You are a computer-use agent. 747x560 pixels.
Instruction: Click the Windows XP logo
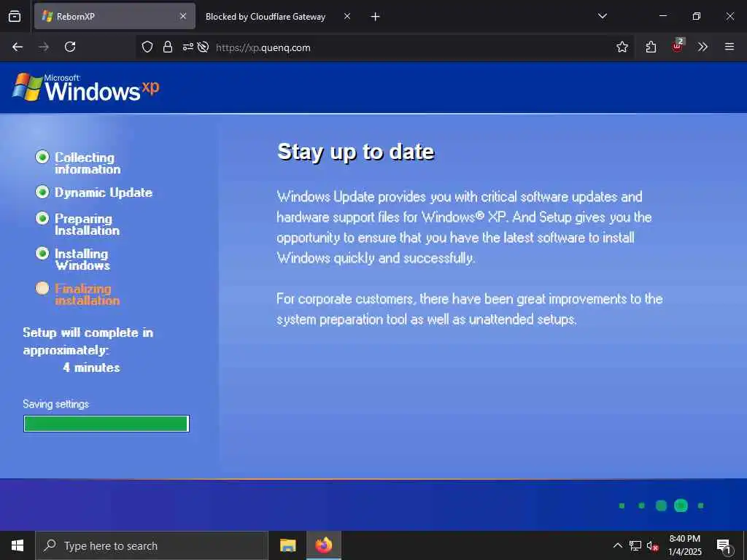click(86, 87)
